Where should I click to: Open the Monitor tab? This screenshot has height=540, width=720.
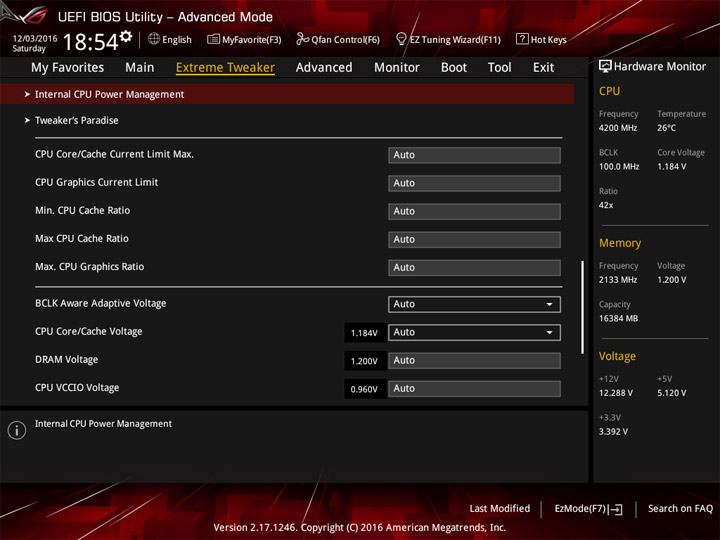pos(397,68)
